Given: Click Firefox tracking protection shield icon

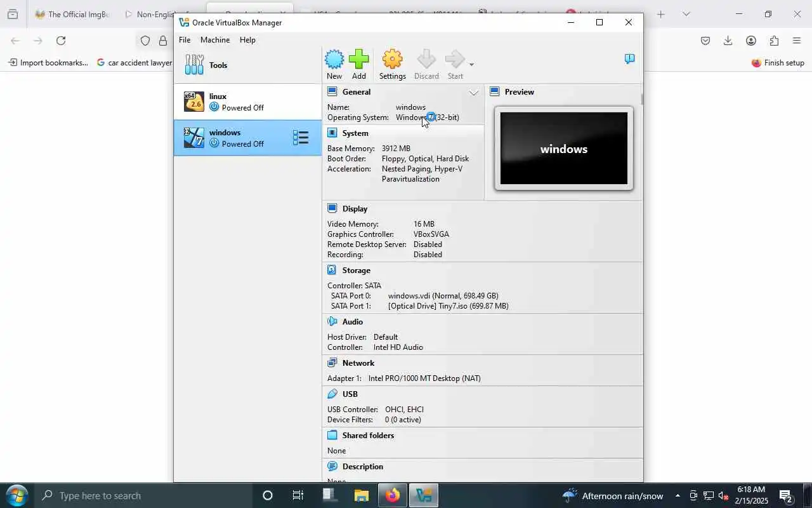Looking at the screenshot, I should [x=145, y=41].
